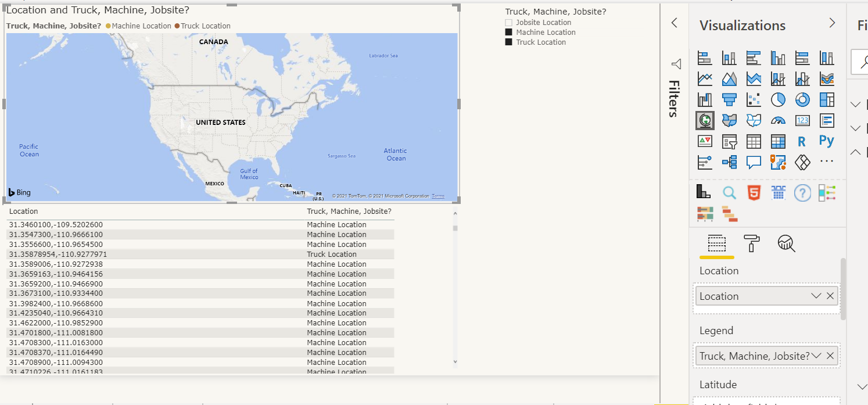
Task: Select the Shape map visual
Action: coord(754,120)
